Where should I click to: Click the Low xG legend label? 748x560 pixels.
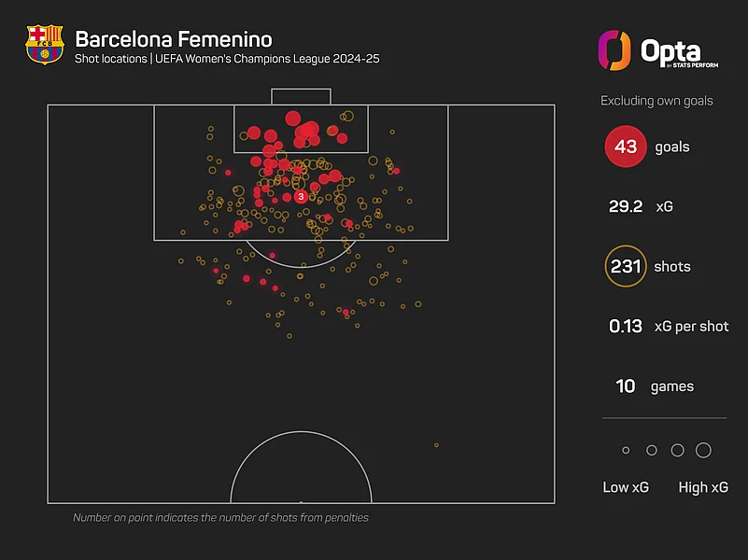626,487
